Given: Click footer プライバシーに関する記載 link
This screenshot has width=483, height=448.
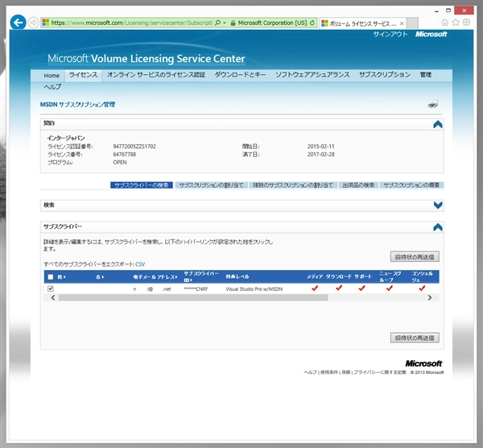Looking at the screenshot, I should click(379, 372).
